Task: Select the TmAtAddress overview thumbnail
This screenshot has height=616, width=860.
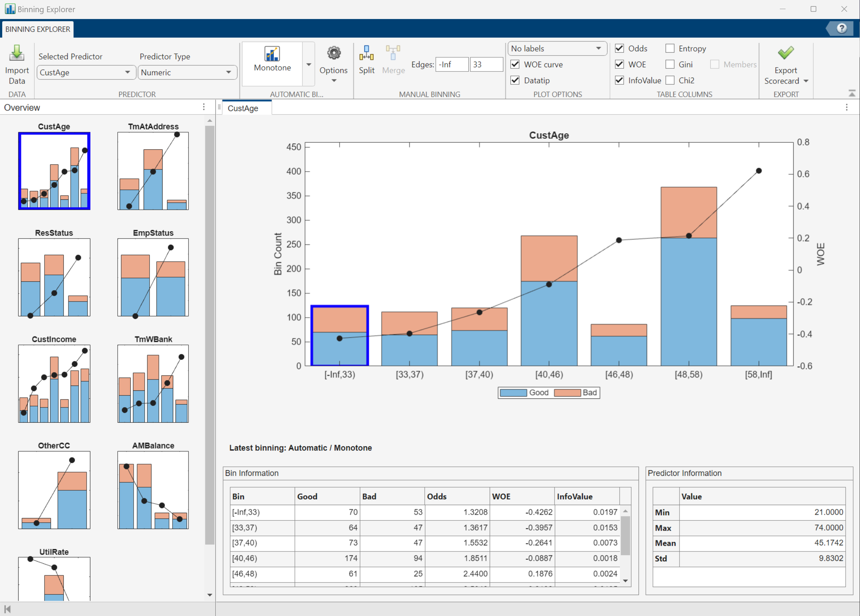Action: (153, 171)
